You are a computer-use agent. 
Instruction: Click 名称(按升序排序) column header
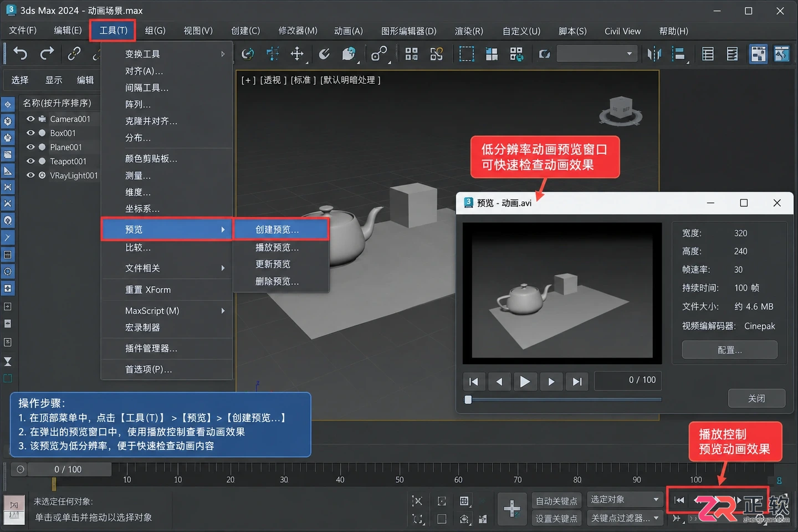pos(57,103)
